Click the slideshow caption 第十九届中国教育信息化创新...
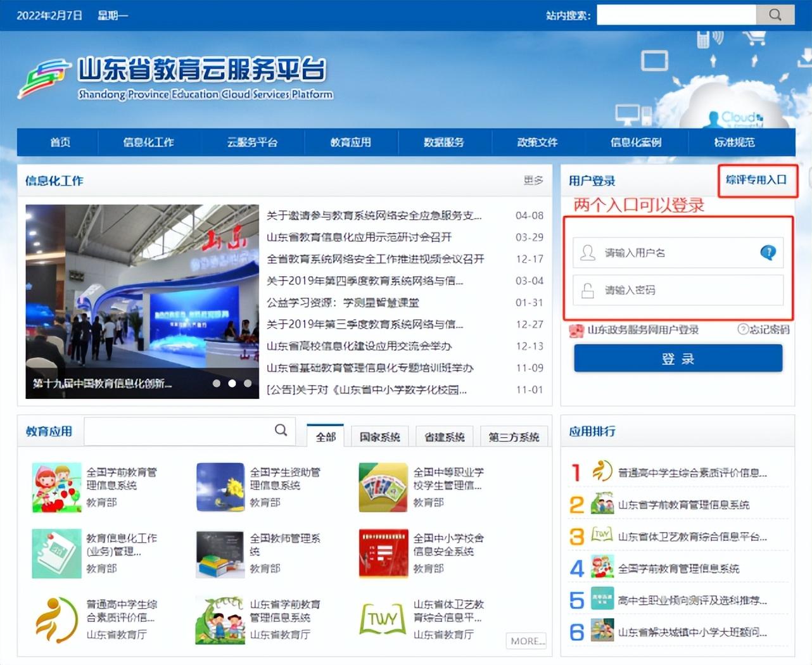The height and width of the screenshot is (665, 812). 102,383
